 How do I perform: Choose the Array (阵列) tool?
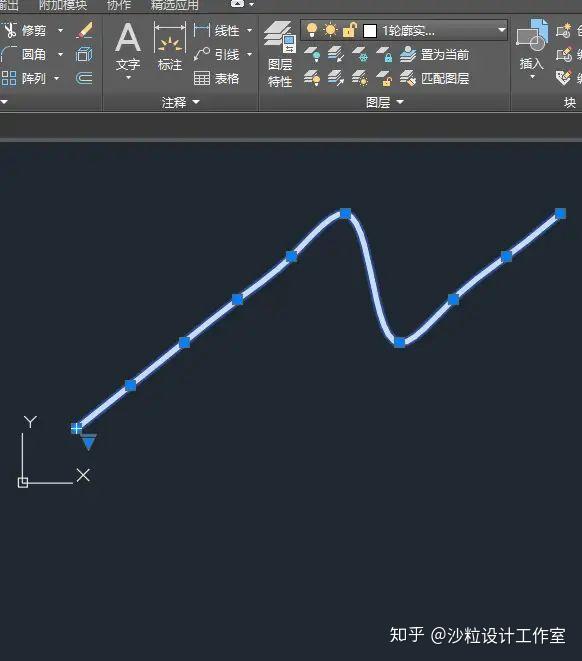click(x=24, y=78)
